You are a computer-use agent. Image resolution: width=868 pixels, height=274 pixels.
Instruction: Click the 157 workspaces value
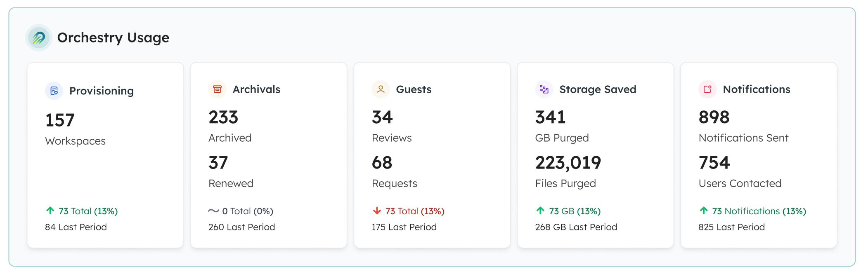click(60, 120)
